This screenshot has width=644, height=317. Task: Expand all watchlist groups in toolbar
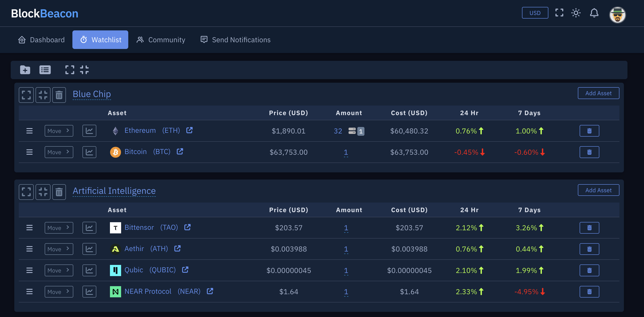[70, 70]
